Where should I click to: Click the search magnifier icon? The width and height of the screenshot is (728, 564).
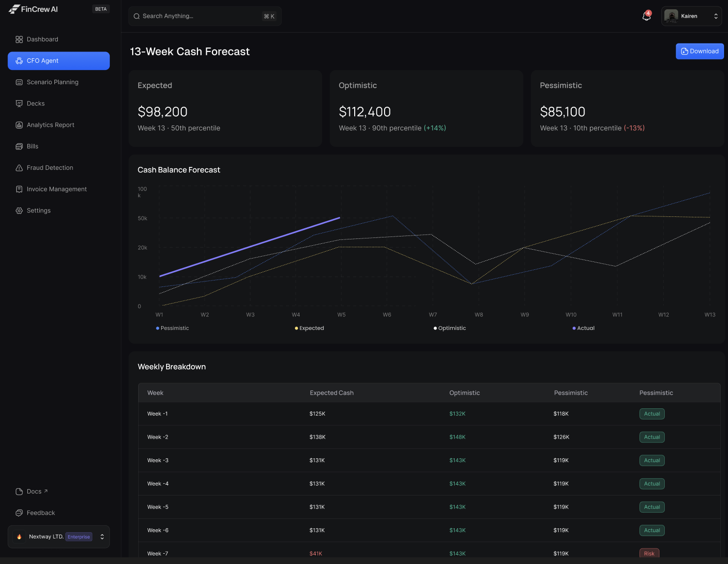(x=137, y=16)
